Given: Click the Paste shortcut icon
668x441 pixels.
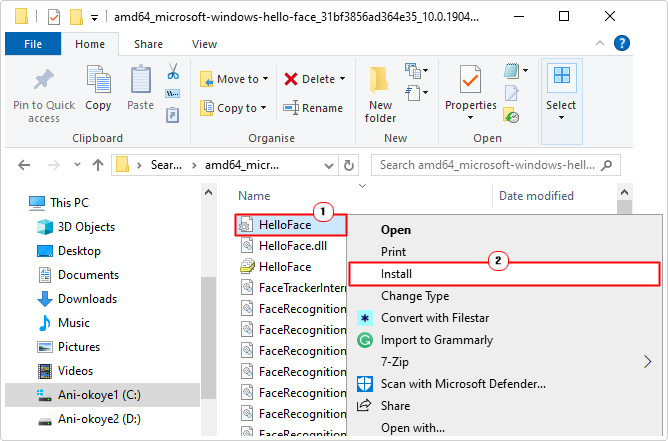Looking at the screenshot, I should pos(173,115).
